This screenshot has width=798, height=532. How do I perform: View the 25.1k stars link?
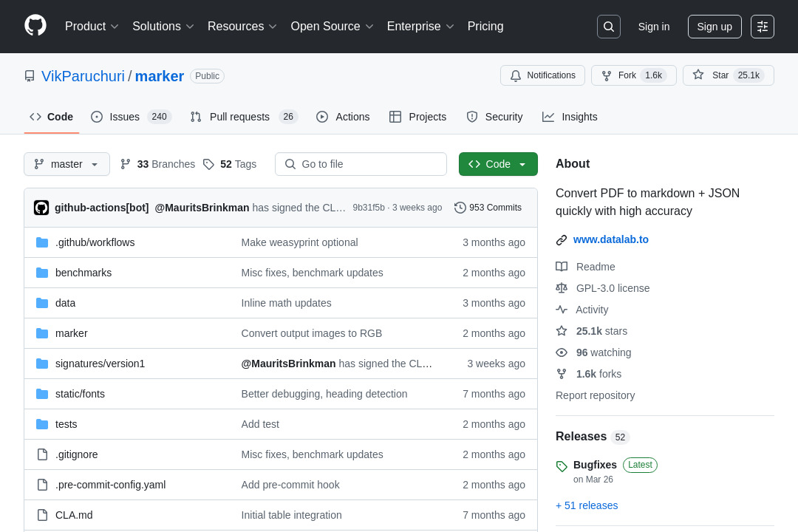click(x=601, y=331)
